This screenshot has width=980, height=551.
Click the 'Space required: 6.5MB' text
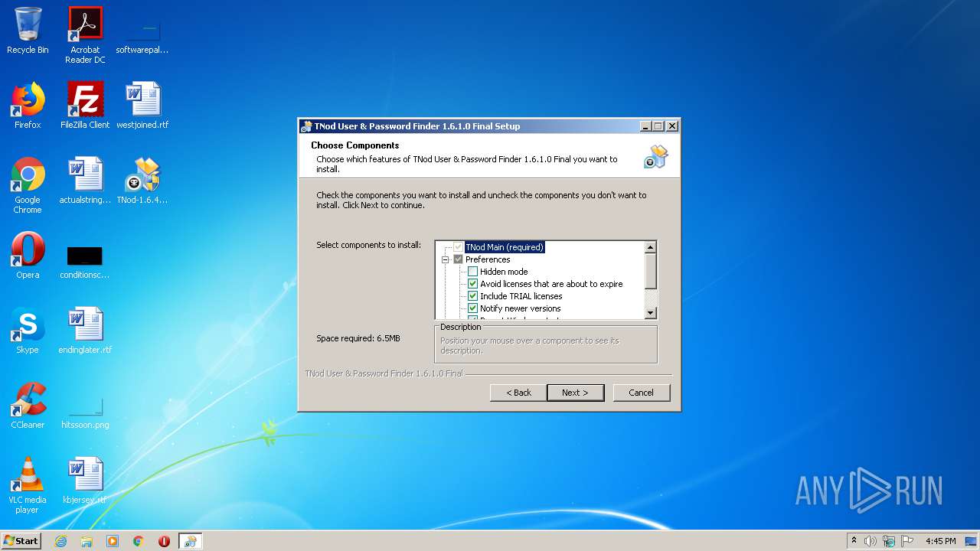pos(358,338)
